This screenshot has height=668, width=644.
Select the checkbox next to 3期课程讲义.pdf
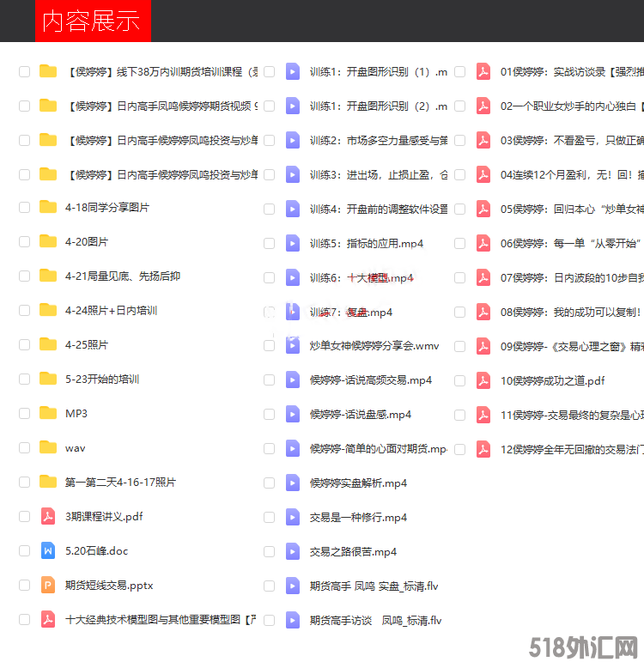(x=25, y=517)
